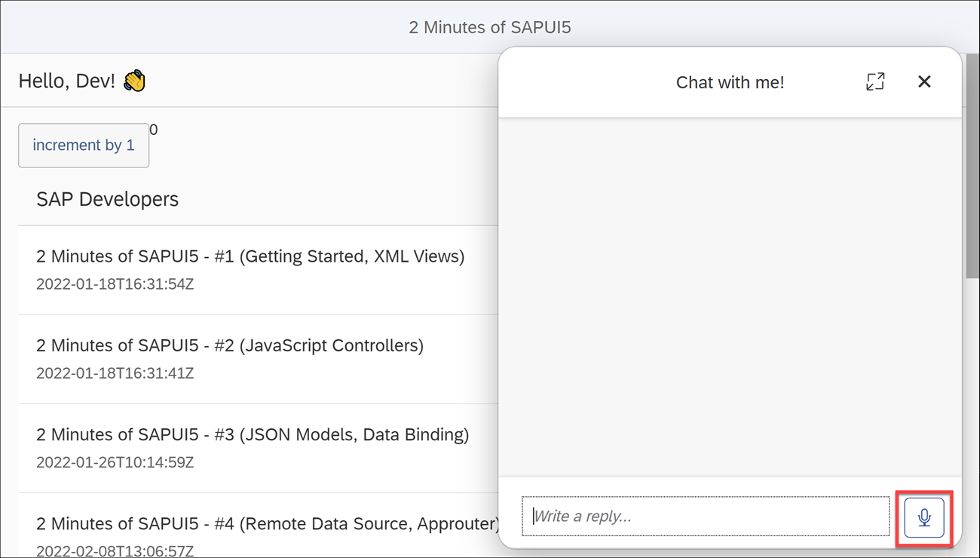This screenshot has width=980, height=558.
Task: Open "#1 (Getting Started, XML Views)" list item
Action: click(258, 270)
